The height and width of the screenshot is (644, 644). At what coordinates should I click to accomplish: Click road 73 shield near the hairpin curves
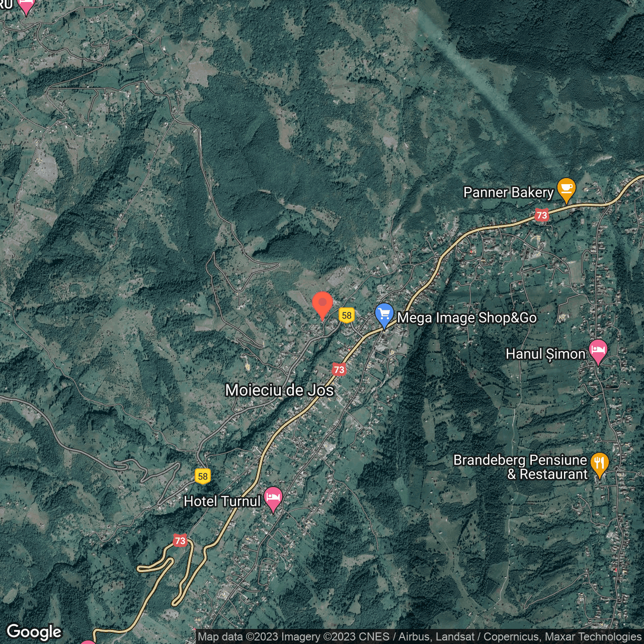click(x=180, y=541)
